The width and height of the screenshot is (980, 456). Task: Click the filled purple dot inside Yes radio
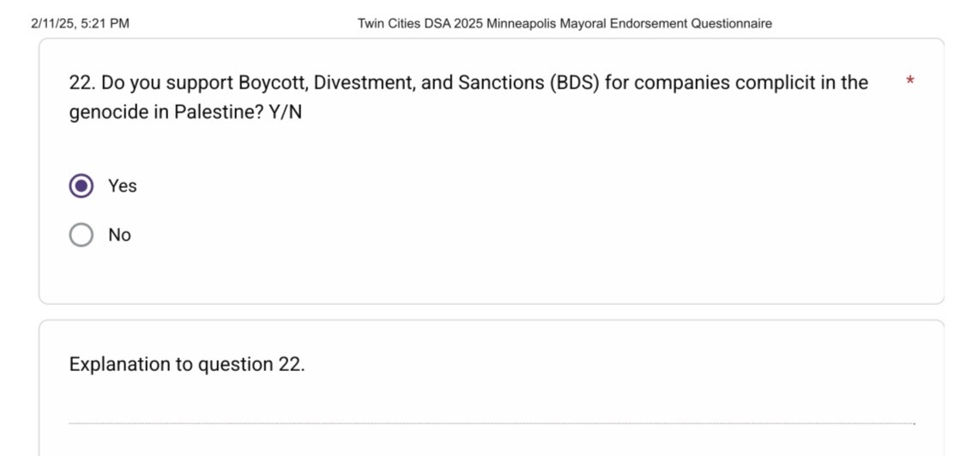(x=82, y=185)
